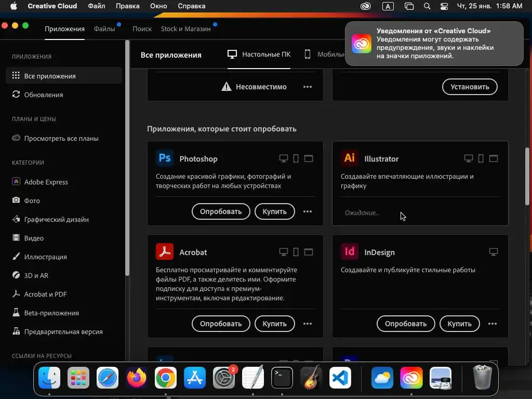The image size is (532, 399).
Task: Select Графический дизайн category
Action: (64, 219)
